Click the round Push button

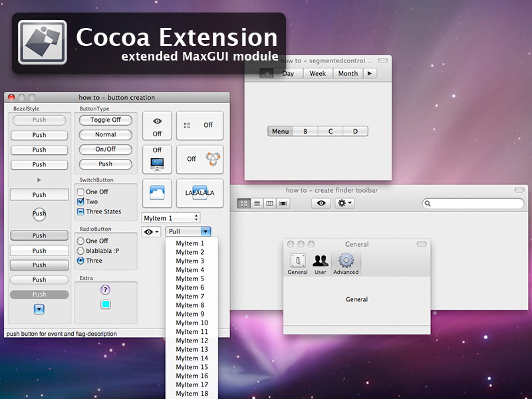coord(39,213)
